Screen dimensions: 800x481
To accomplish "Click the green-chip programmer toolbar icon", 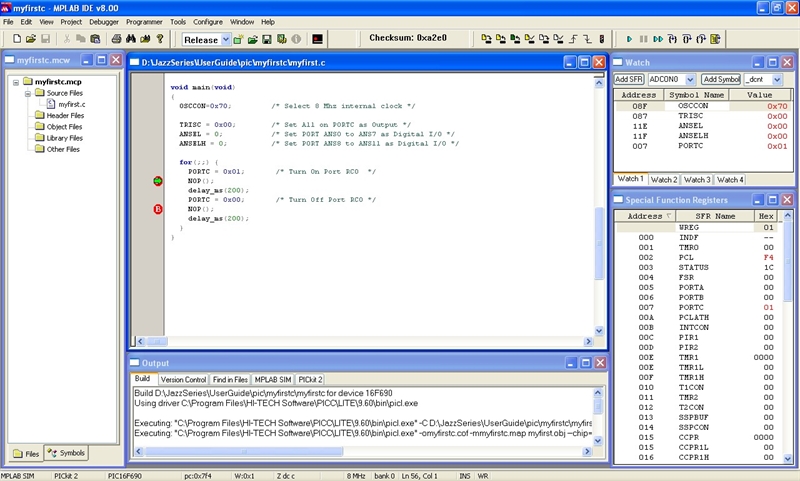I will coord(515,39).
